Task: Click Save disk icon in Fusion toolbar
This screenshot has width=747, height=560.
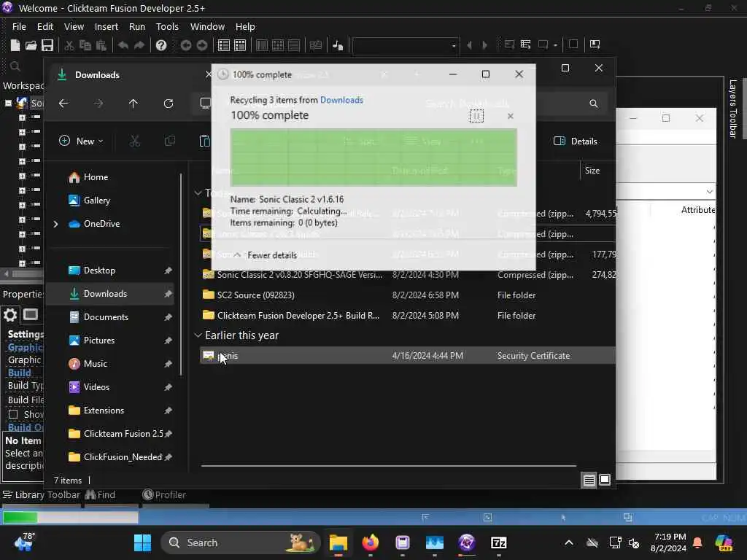Action: [47, 45]
